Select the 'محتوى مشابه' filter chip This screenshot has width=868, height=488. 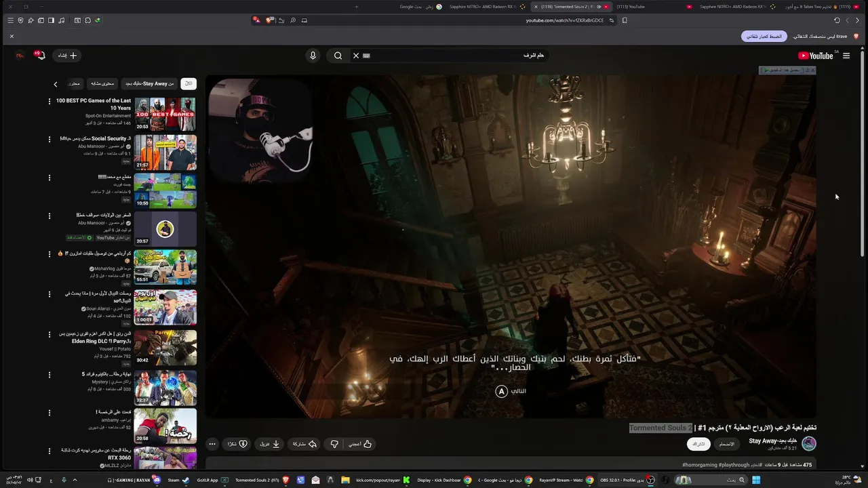[x=102, y=83]
